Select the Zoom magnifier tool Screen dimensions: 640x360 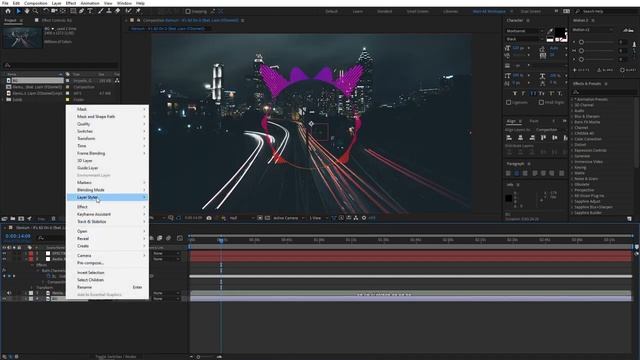(x=36, y=11)
